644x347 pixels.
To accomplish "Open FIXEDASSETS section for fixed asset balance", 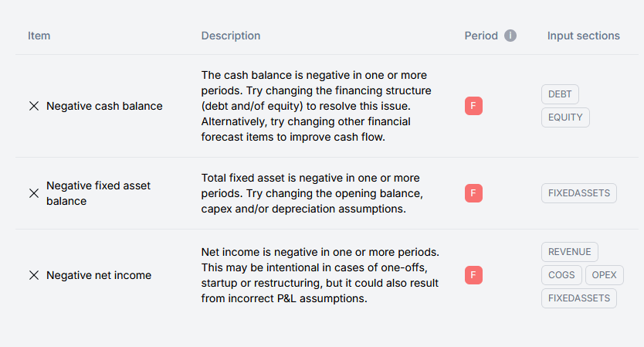I will [578, 193].
